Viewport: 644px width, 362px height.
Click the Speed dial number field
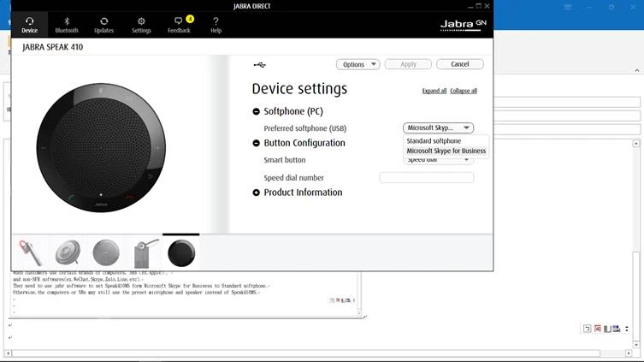click(426, 178)
